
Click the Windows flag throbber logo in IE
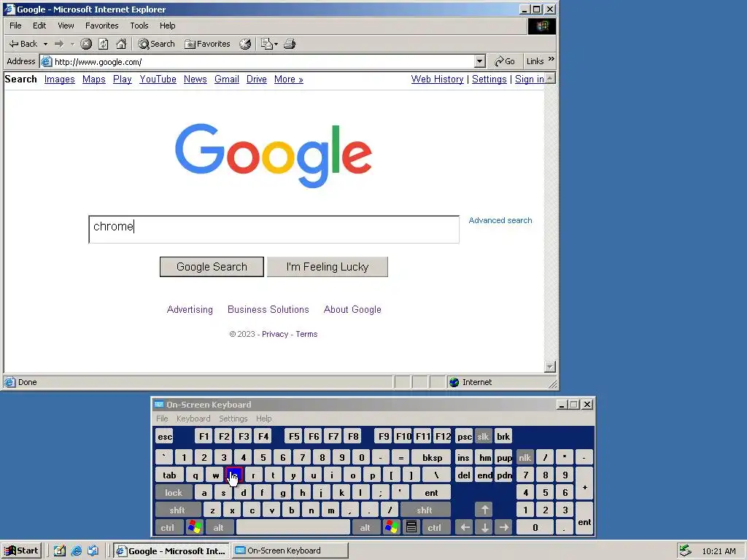click(x=542, y=26)
